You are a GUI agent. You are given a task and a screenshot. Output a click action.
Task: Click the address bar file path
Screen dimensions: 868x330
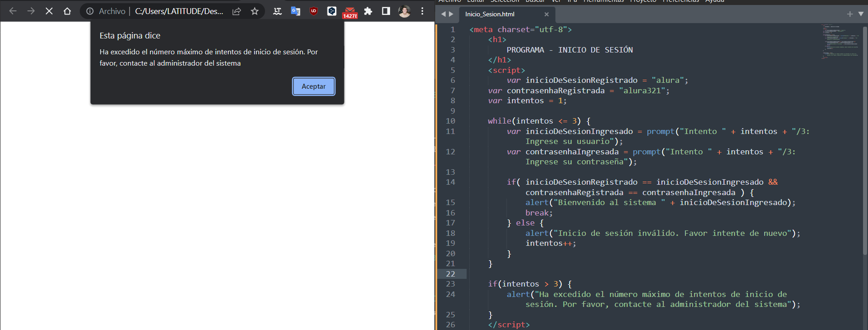coord(179,11)
